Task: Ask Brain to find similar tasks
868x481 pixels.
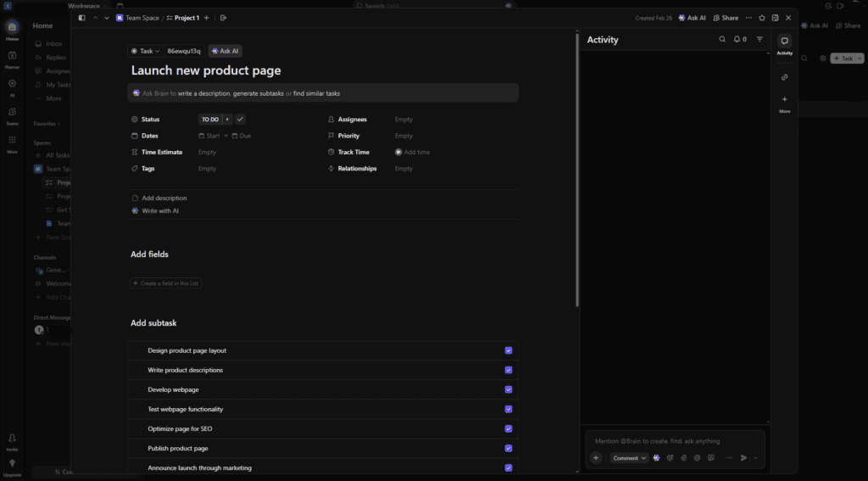Action: pos(317,93)
